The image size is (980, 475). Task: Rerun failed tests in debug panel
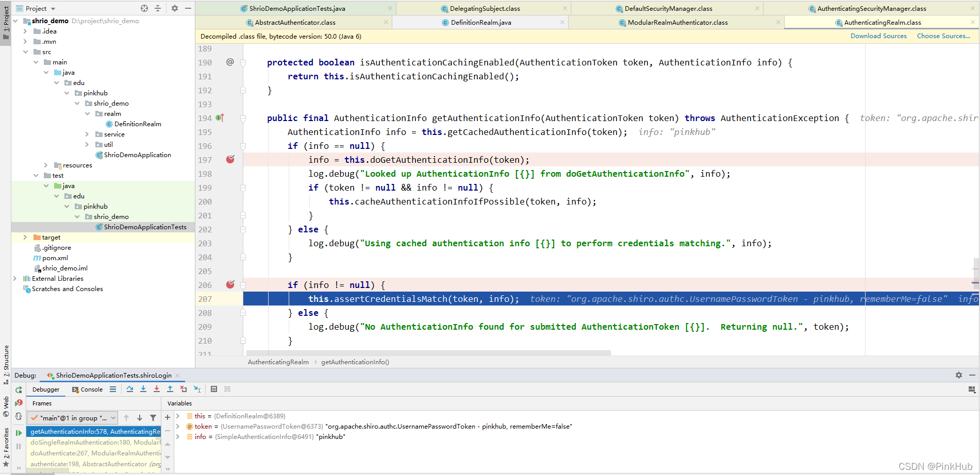click(x=19, y=403)
